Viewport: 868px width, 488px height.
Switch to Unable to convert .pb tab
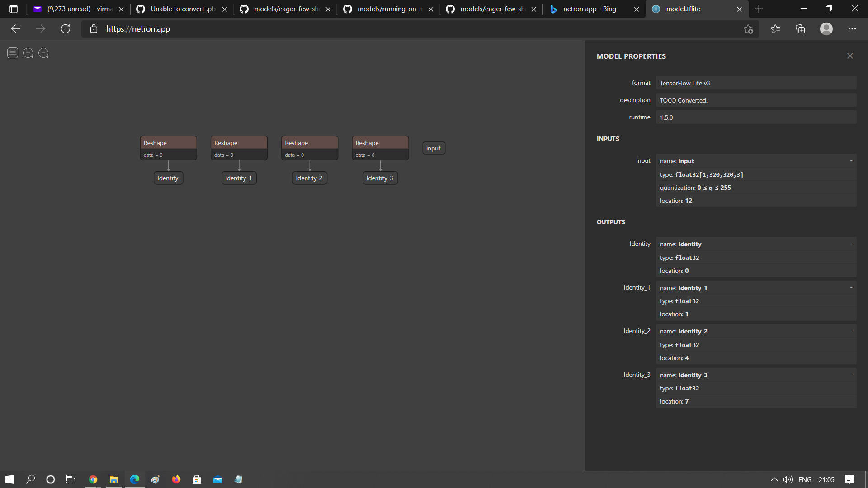[x=183, y=9]
